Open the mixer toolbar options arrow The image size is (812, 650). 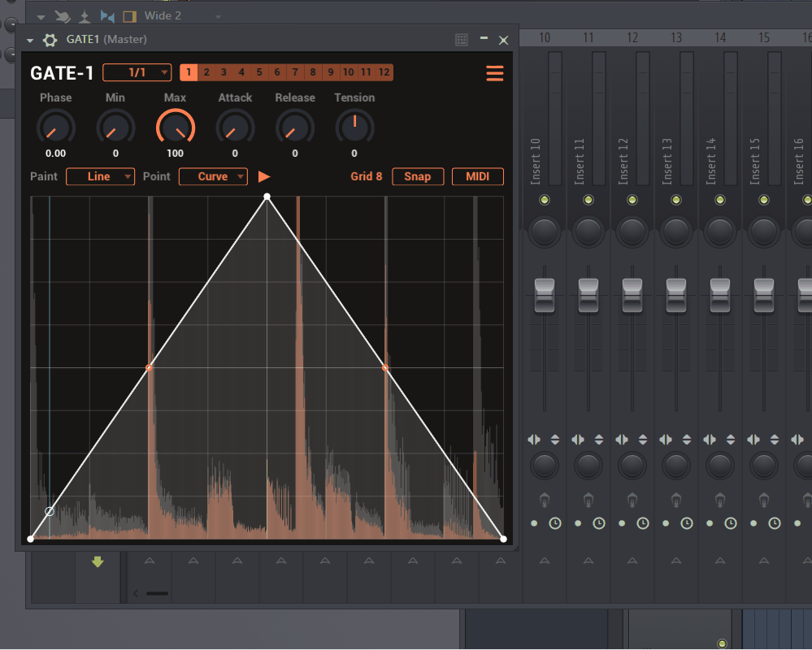click(41, 17)
